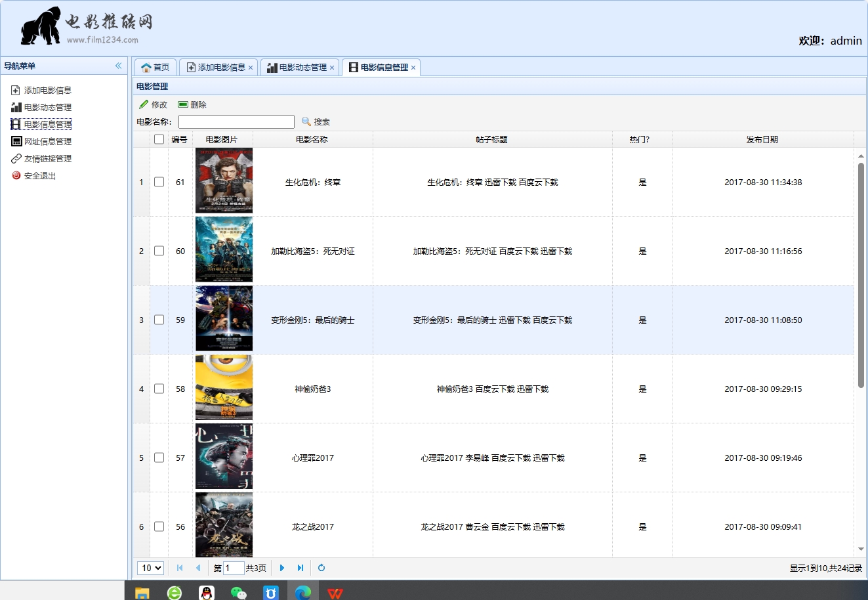Close the 电影动态管理 tab
The height and width of the screenshot is (600, 868).
[332, 68]
